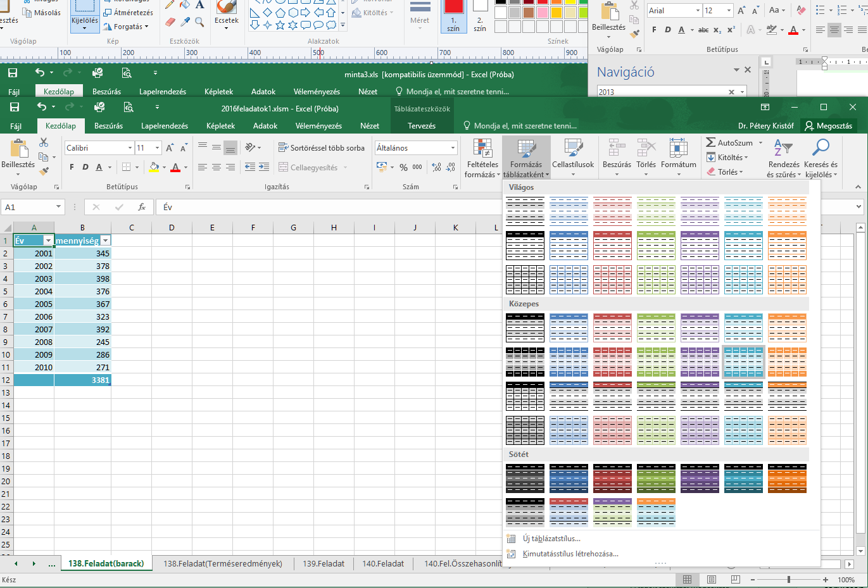Click strikethrough abc in Word ribbon
The height and width of the screenshot is (588, 868).
pos(703,30)
